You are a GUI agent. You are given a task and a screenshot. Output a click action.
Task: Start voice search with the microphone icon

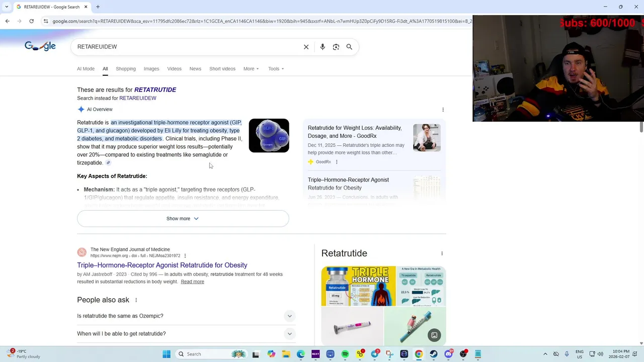(x=323, y=47)
